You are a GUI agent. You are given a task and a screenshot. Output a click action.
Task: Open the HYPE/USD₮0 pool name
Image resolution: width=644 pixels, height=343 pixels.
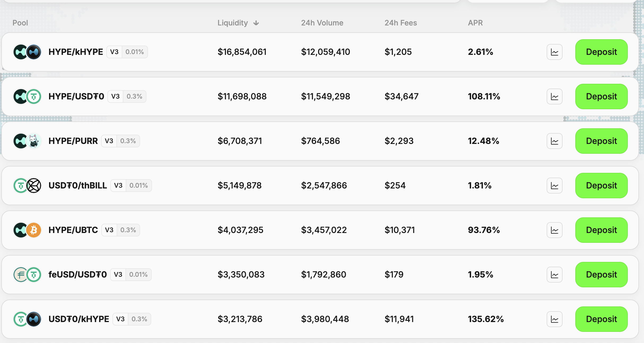(76, 96)
